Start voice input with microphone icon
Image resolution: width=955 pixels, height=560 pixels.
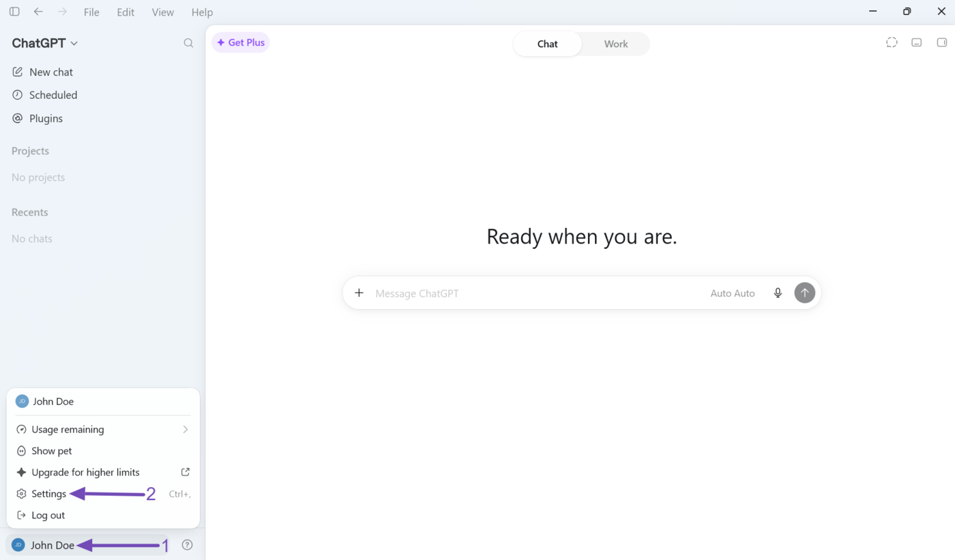click(778, 293)
